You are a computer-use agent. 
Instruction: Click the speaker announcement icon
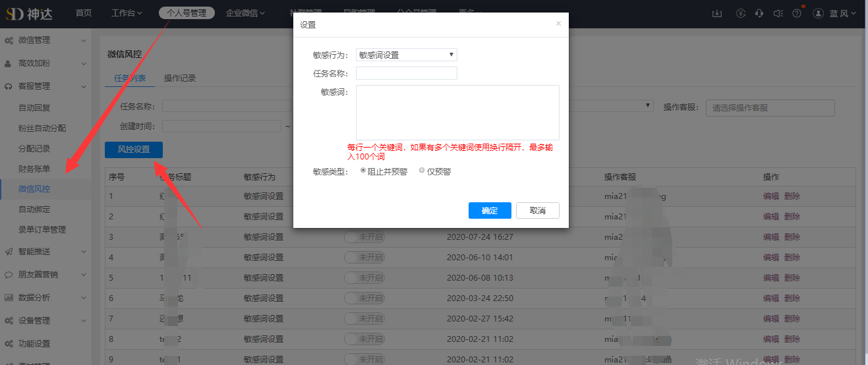point(778,13)
